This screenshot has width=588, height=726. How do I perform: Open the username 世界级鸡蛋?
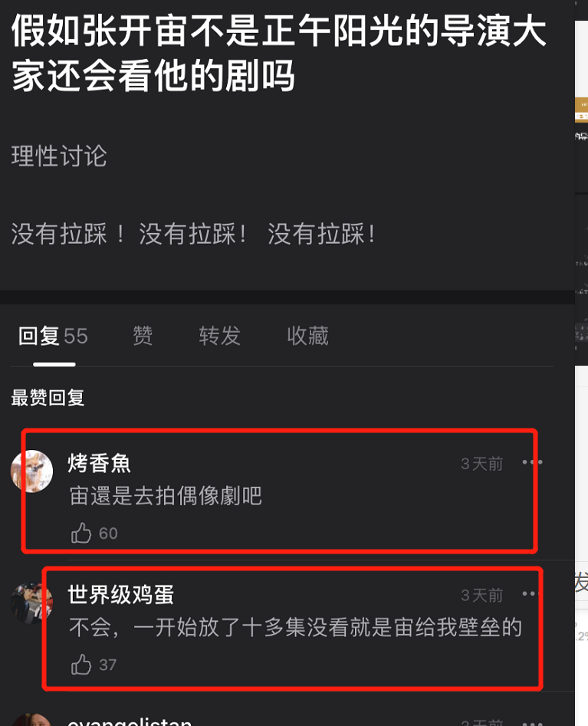[x=121, y=595]
